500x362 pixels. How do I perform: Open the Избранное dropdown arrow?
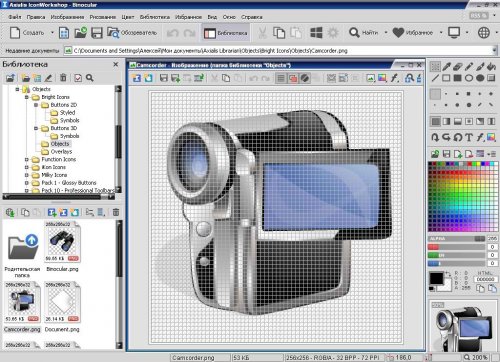[x=441, y=33]
